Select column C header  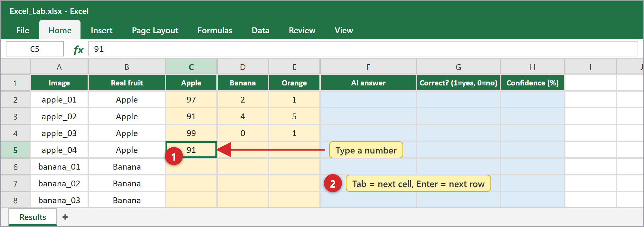[191, 67]
